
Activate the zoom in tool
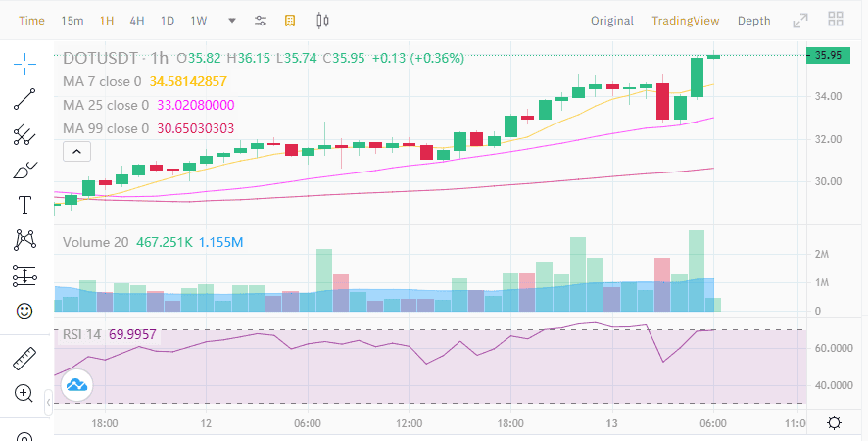coord(24,394)
